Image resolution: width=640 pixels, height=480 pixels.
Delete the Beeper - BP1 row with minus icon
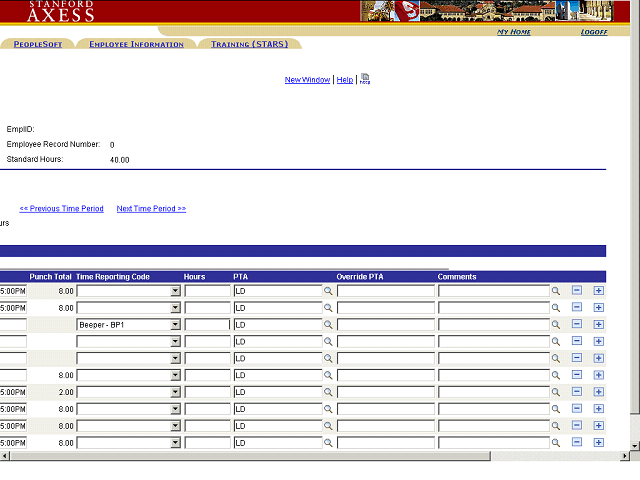(577, 325)
